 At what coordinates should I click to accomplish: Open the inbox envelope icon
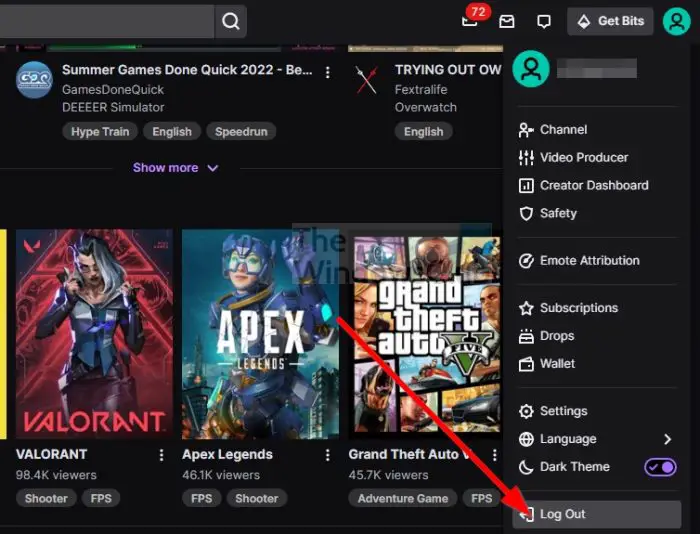point(507,21)
